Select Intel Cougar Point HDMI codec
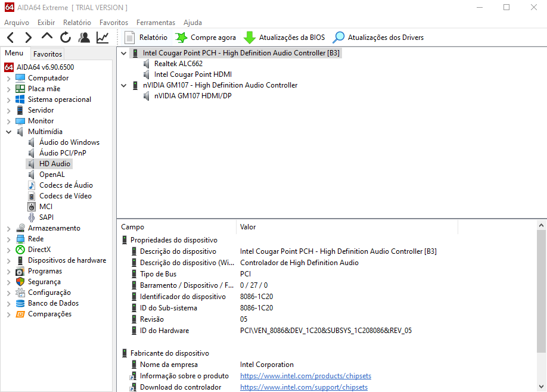 [193, 74]
